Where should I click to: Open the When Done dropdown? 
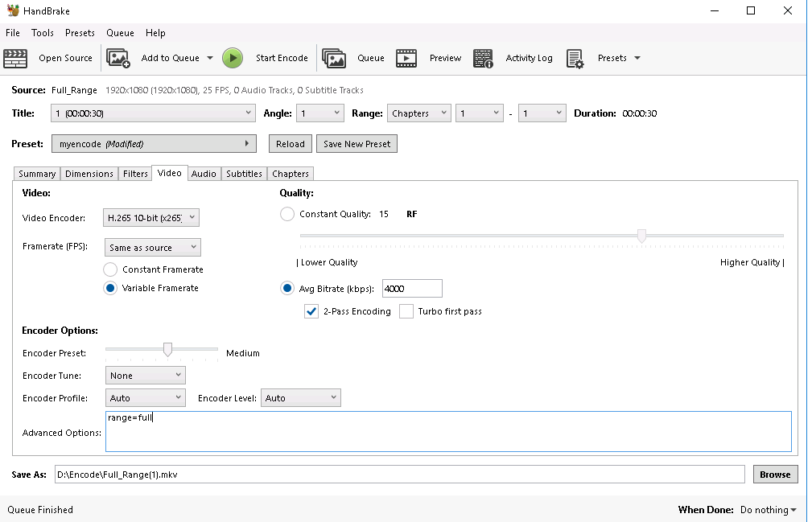[x=769, y=510]
